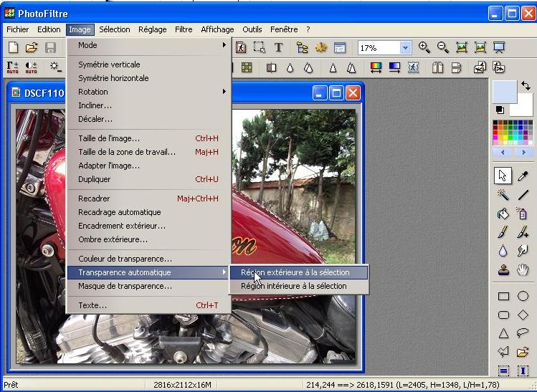
Task: Maximize the DSCF image document window
Action: pos(336,92)
